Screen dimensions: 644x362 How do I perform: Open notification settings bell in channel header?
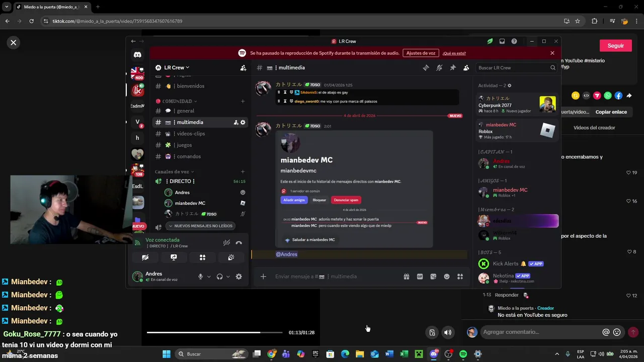point(439,67)
